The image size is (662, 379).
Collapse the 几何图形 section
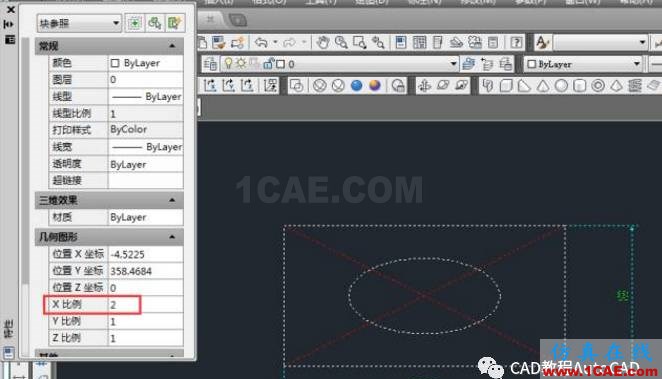tap(172, 237)
